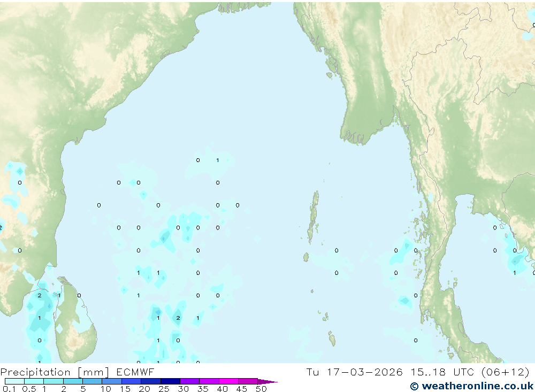
Task: Click the legend label '50'
Action: (x=262, y=389)
